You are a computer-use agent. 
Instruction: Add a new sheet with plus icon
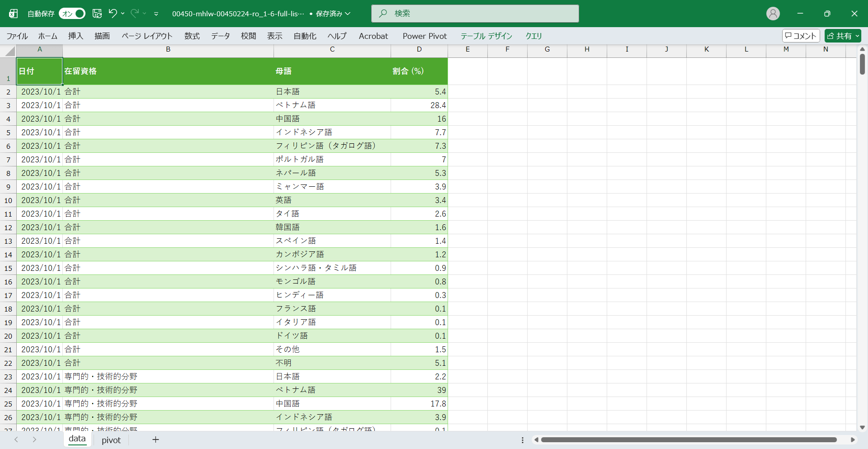[156, 440]
